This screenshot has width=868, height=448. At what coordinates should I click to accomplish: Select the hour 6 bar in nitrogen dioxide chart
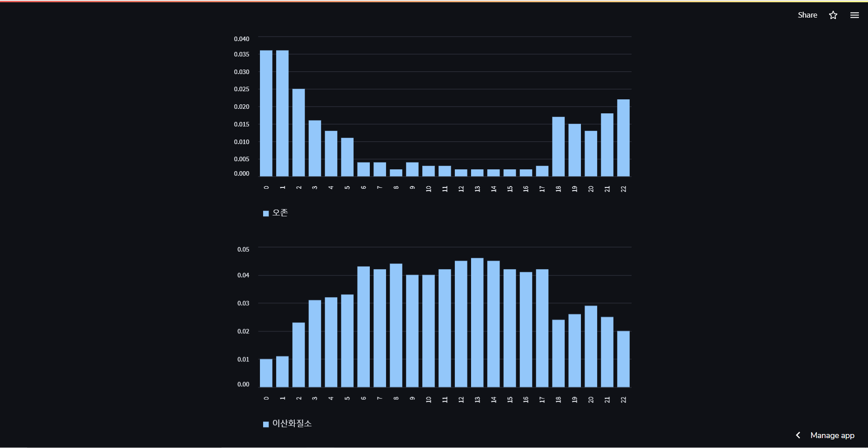(363, 327)
